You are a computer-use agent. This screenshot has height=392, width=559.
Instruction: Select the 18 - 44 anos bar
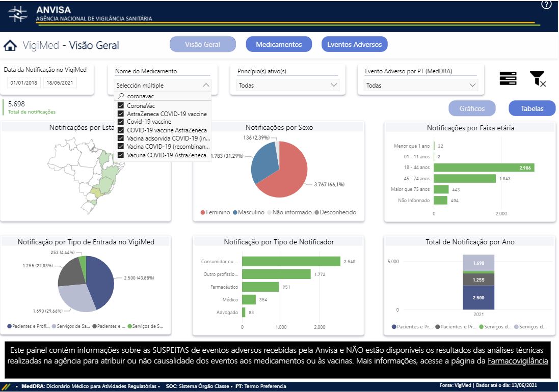coord(484,167)
